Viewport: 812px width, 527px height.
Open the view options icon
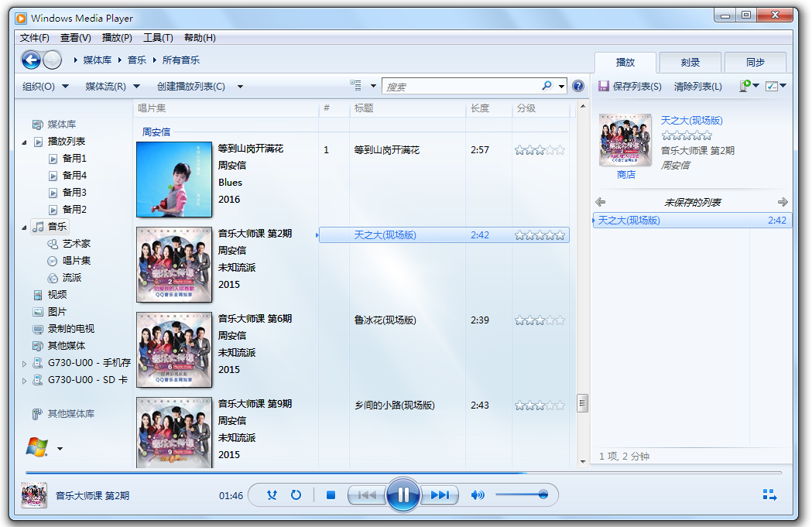pos(356,85)
